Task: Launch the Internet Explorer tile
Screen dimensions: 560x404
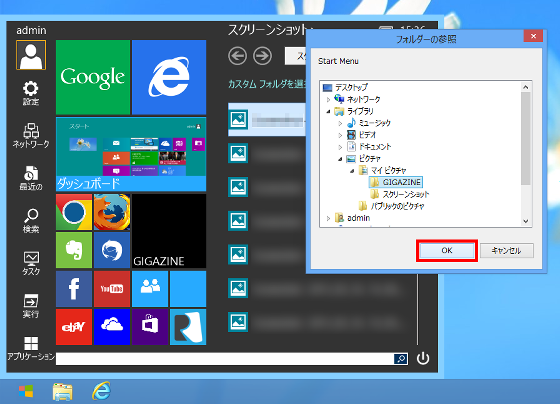Action: pos(169,77)
